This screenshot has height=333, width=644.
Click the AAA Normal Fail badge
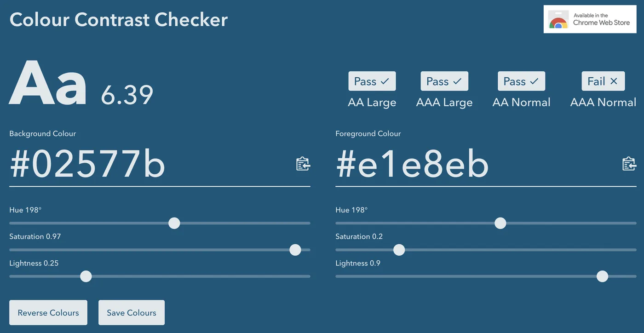click(x=603, y=81)
